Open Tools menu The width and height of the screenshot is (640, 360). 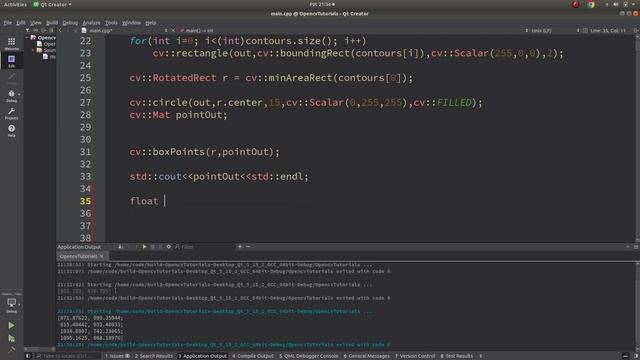tap(111, 22)
